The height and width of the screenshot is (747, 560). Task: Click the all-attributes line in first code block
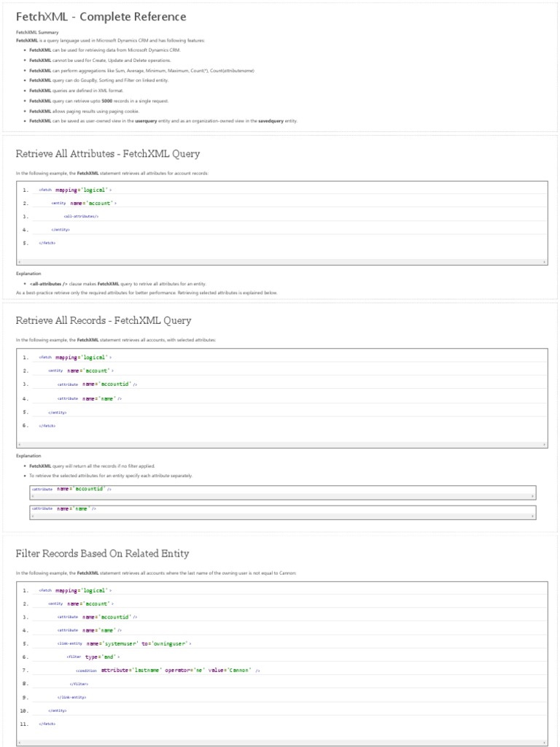81,217
